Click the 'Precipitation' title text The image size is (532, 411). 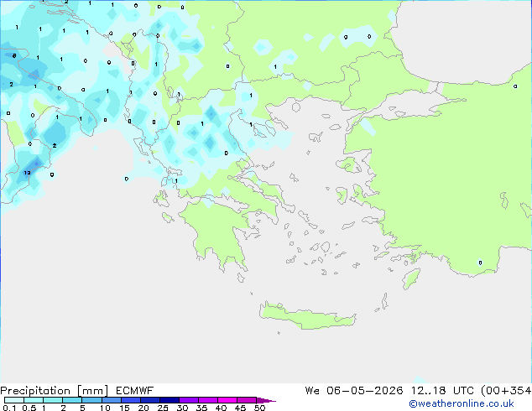point(35,391)
